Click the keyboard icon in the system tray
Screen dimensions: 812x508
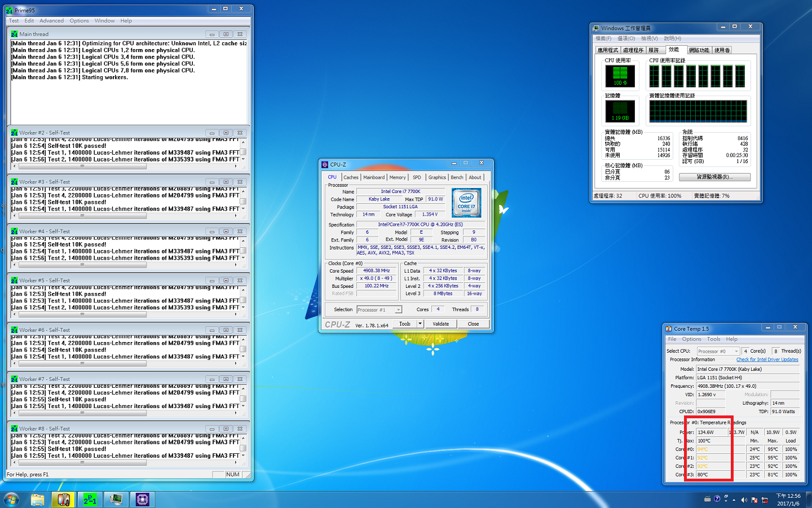(707, 499)
